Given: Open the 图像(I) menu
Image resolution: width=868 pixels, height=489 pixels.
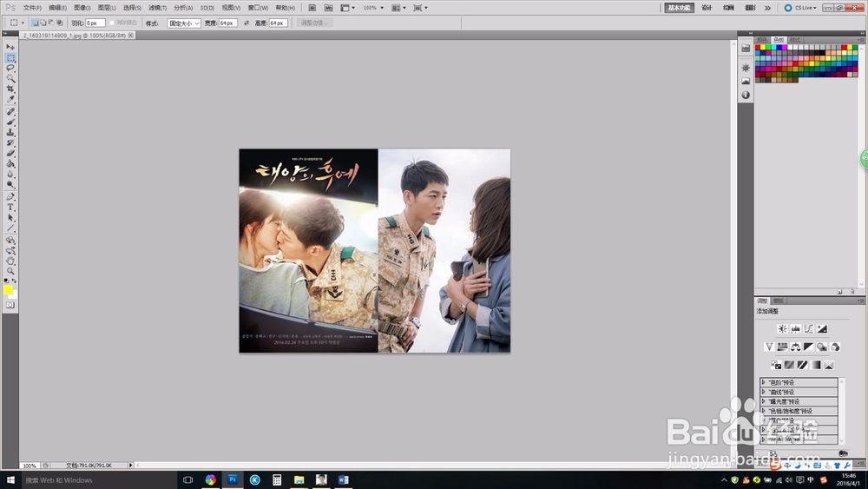Looking at the screenshot, I should coord(82,8).
